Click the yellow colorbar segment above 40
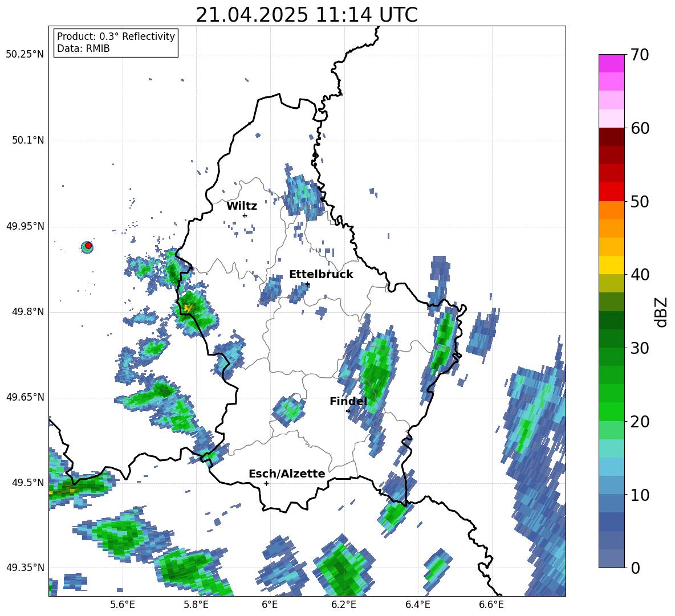This screenshot has width=675, height=616. pyautogui.click(x=611, y=265)
